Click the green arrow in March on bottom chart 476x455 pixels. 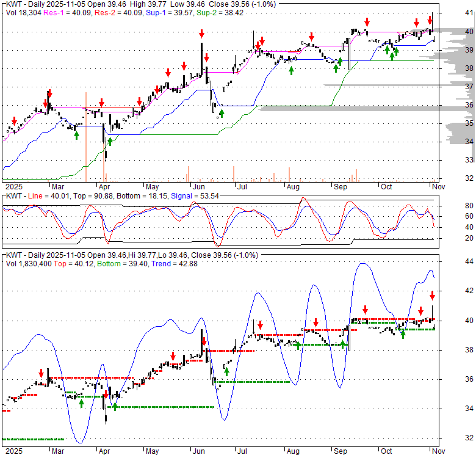[x=81, y=403]
